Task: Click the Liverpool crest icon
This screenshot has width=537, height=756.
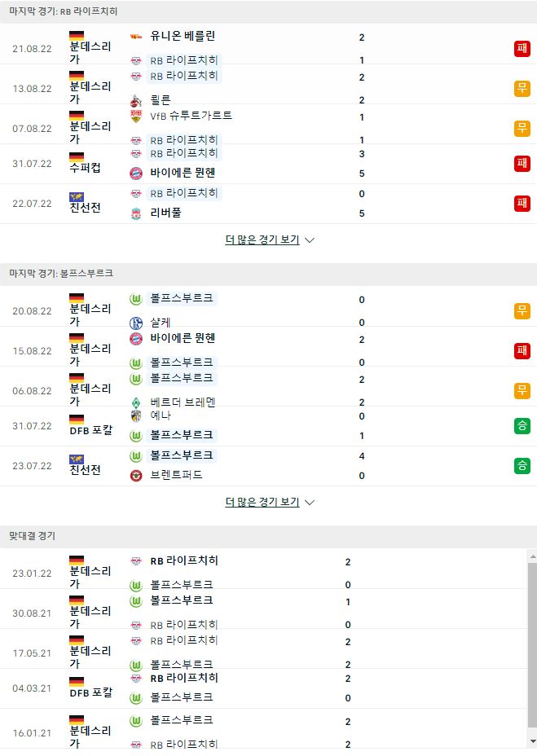Action: pos(136,213)
